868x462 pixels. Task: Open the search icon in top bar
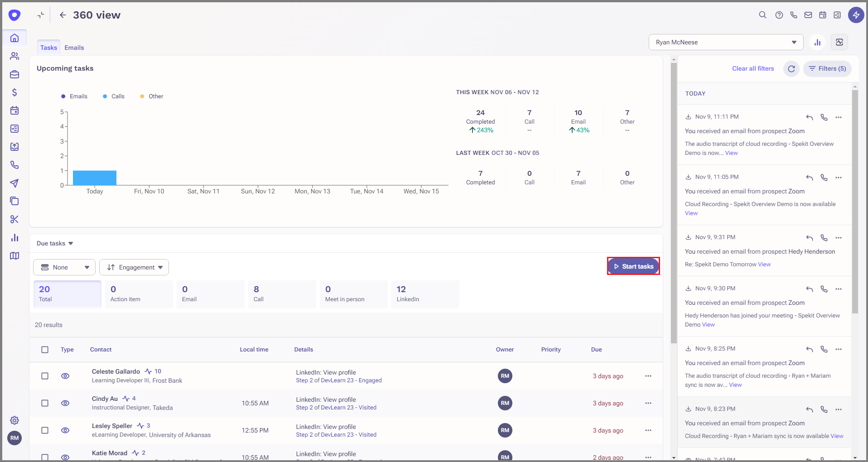coord(762,15)
